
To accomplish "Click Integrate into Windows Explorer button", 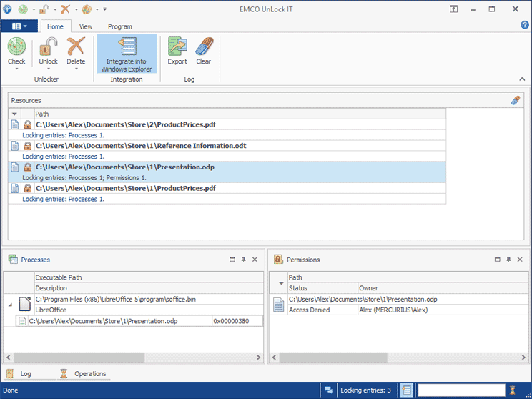I will (x=127, y=54).
